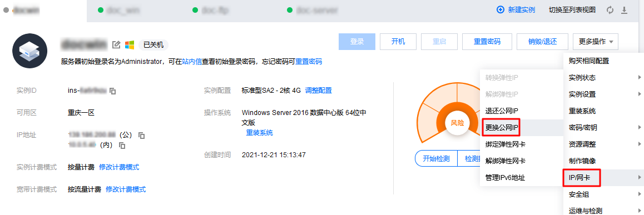Click 修改计费模式 beside 按流量计费

click(x=126, y=189)
